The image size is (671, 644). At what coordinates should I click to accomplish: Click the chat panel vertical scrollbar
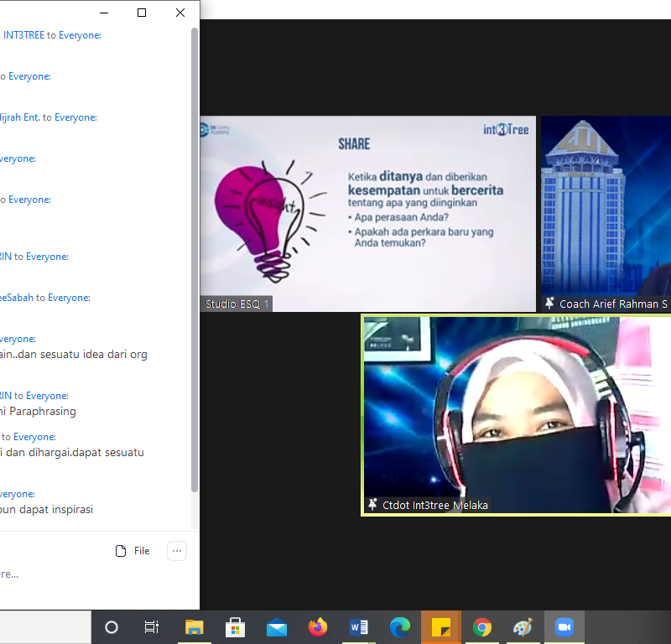pyautogui.click(x=195, y=252)
